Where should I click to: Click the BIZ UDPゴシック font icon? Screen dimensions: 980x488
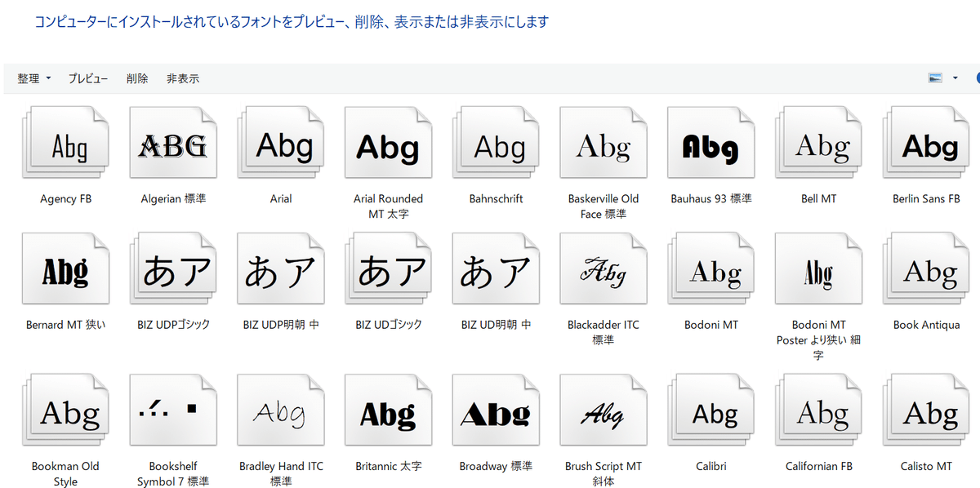tap(173, 268)
